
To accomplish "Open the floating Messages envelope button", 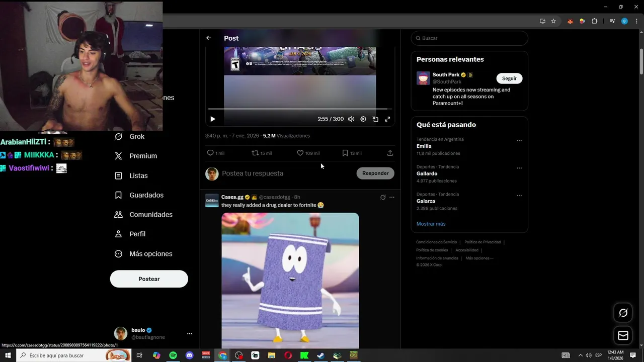I will click(x=623, y=335).
